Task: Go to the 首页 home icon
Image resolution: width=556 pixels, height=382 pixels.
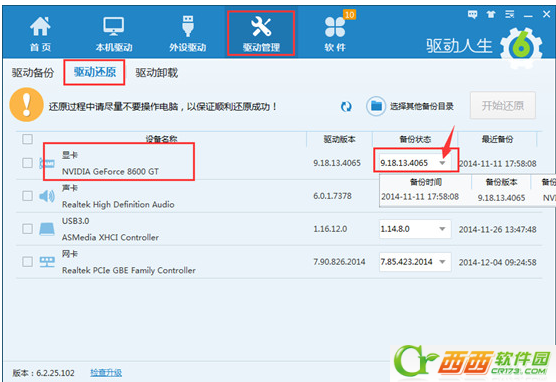Action: tap(40, 27)
